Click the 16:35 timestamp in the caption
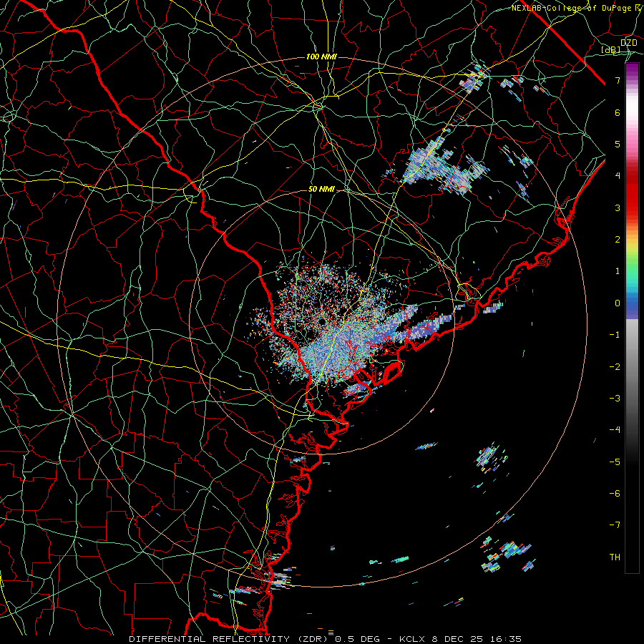644x644 pixels. pyautogui.click(x=506, y=639)
